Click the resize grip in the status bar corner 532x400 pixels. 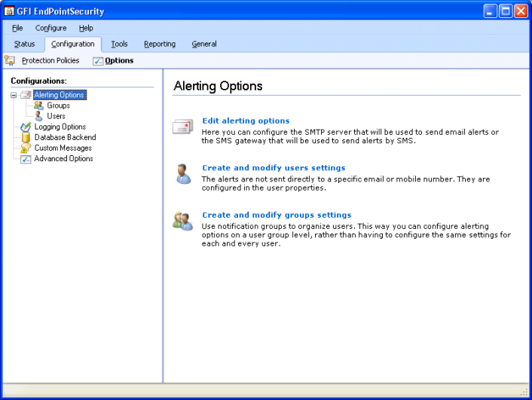click(x=524, y=392)
